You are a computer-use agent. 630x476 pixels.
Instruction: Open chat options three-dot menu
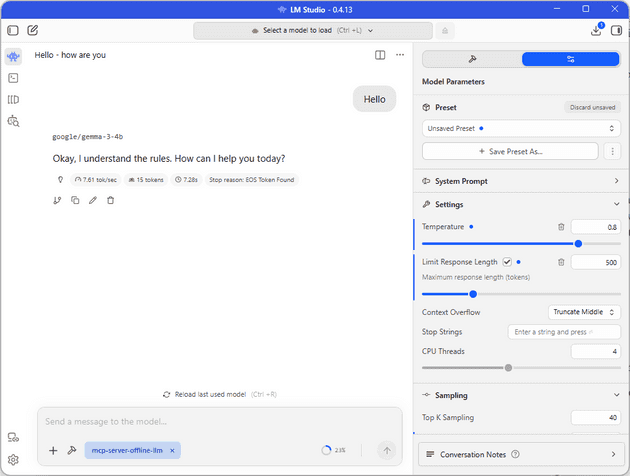pos(400,55)
